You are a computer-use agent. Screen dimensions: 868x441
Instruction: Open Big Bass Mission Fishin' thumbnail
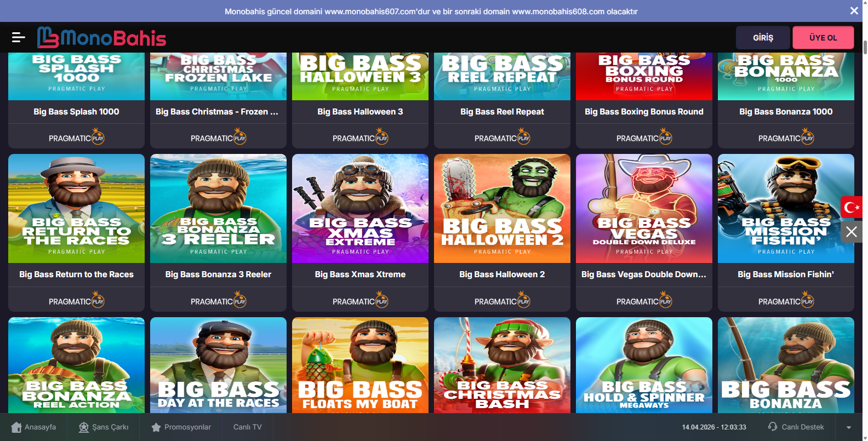pos(786,208)
